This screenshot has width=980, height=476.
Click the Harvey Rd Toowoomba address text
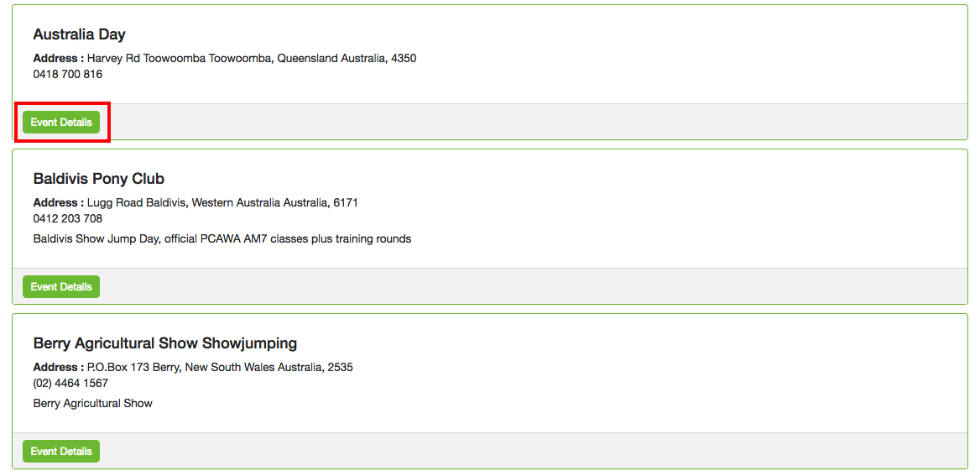[x=252, y=59]
